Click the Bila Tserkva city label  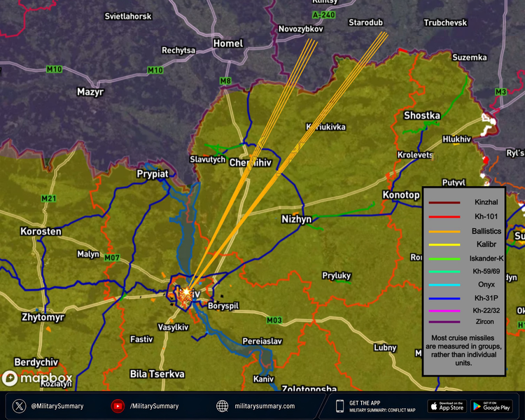(x=157, y=374)
